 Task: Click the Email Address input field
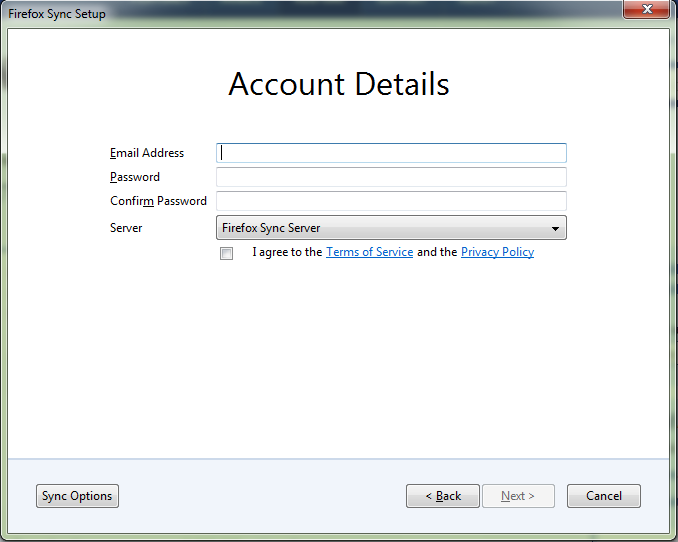point(391,153)
